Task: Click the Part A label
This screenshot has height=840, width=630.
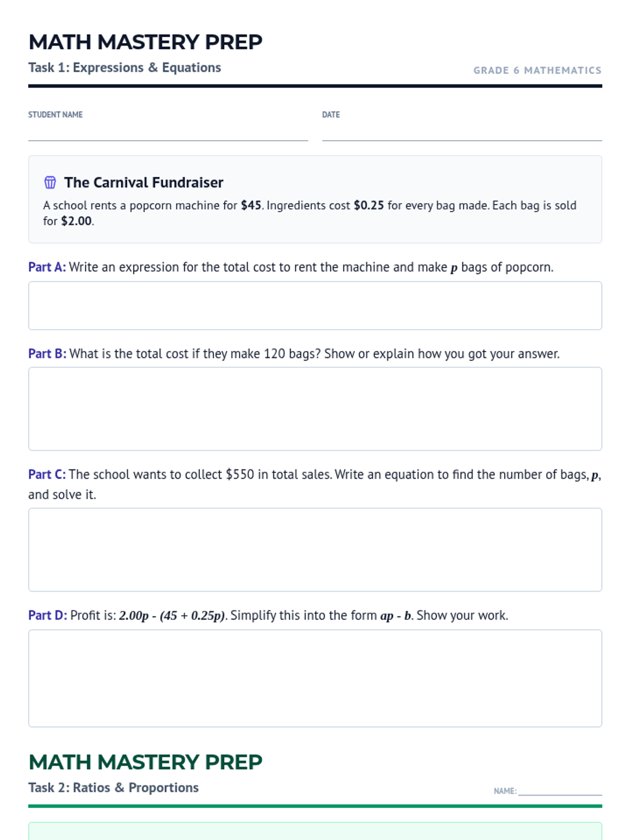Action: point(47,267)
